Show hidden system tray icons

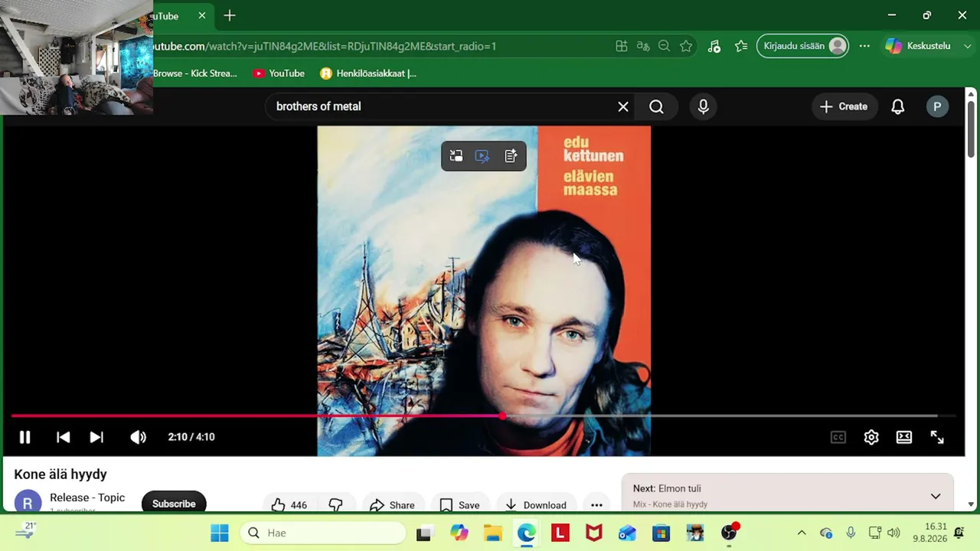point(802,533)
